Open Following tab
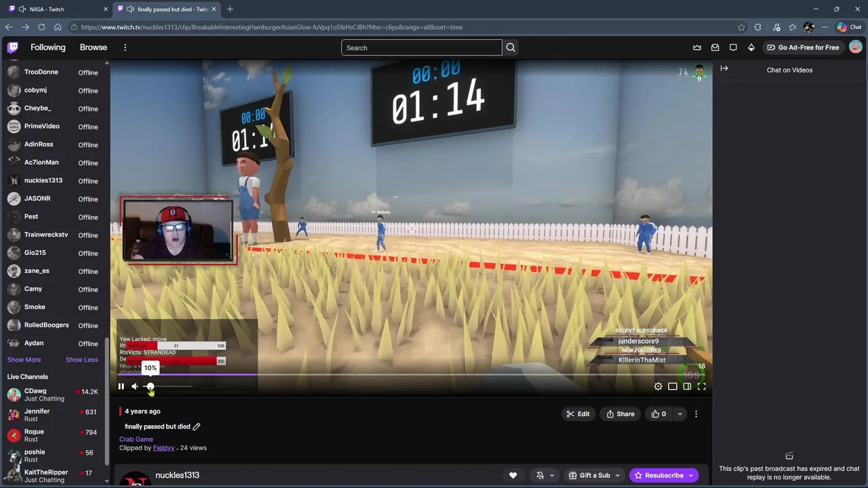Screen dimensions: 868x488 coord(48,47)
